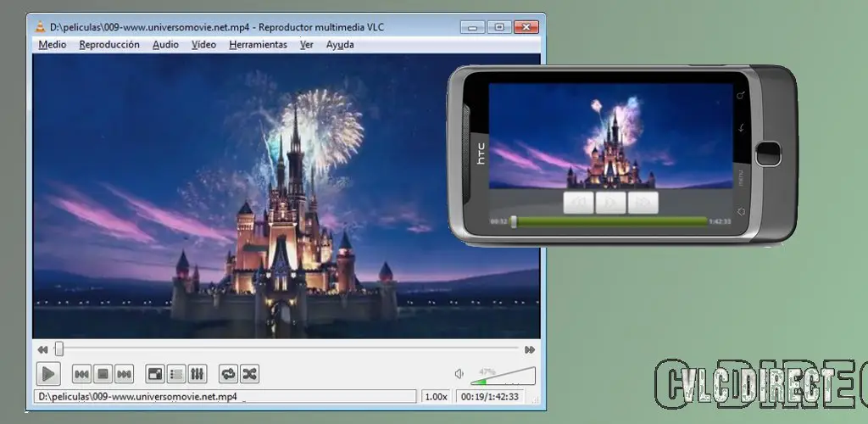Skip to next media in VLC
This screenshot has width=868, height=424.
[124, 375]
